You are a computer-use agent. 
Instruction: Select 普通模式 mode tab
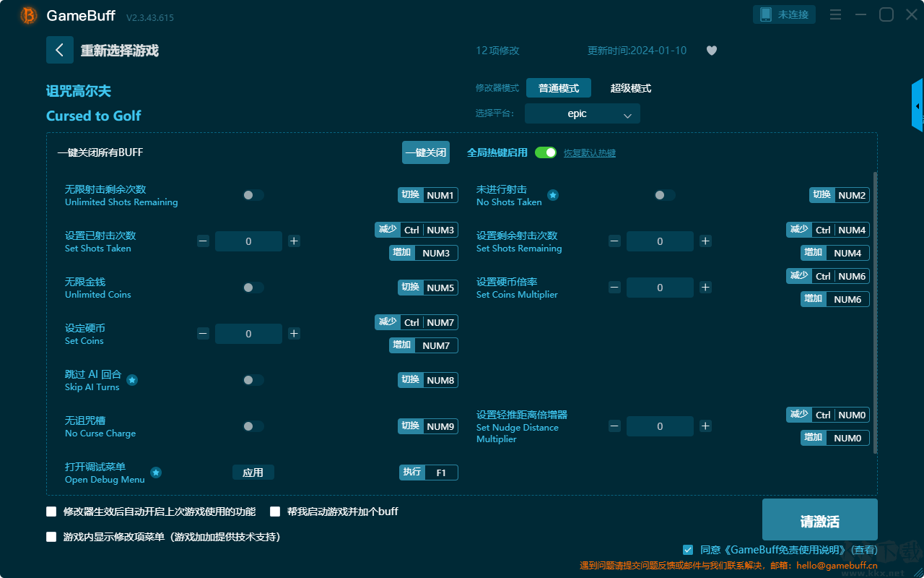tap(559, 88)
